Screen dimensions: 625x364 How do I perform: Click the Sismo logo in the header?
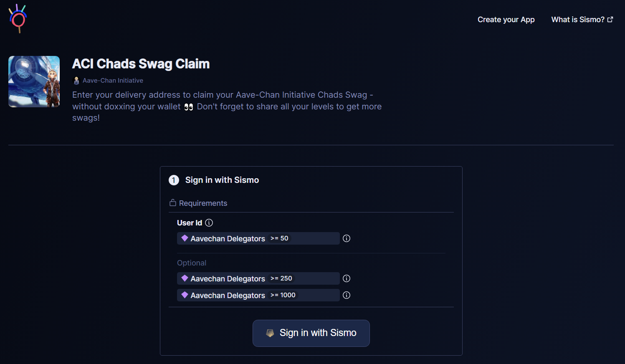pyautogui.click(x=18, y=19)
